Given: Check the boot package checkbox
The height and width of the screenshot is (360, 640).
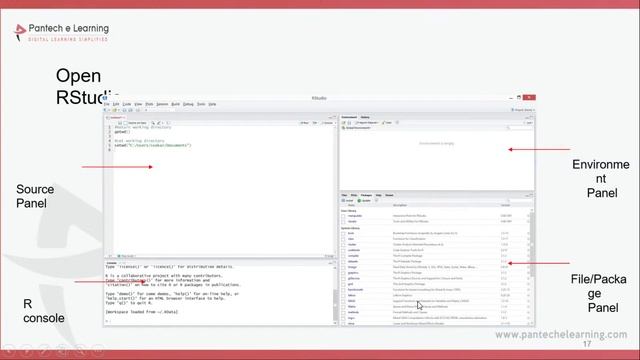Looking at the screenshot, I should point(343,233).
